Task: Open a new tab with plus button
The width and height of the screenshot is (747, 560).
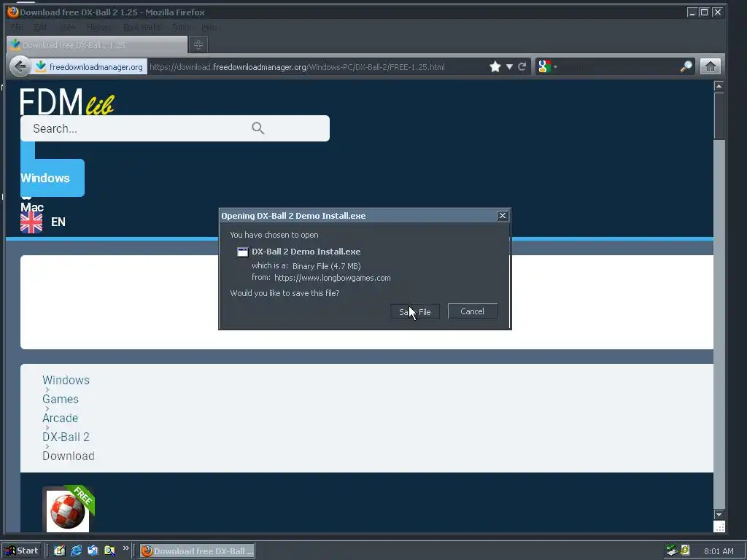Action: pyautogui.click(x=198, y=44)
